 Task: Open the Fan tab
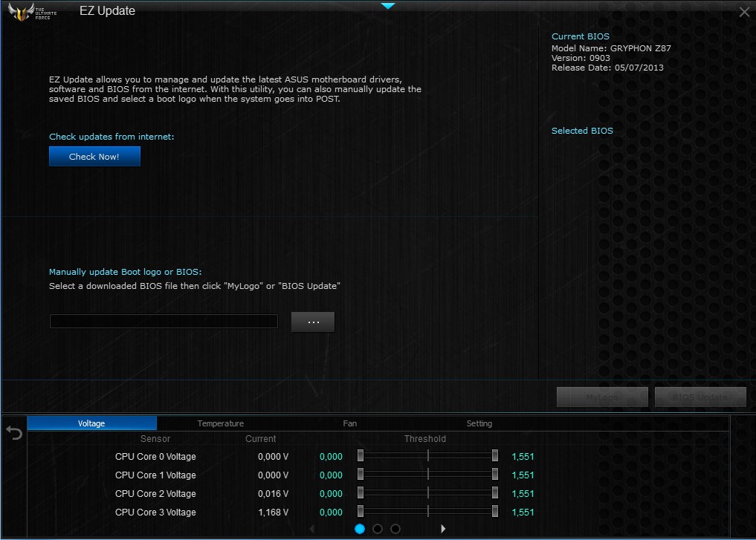pyautogui.click(x=349, y=423)
